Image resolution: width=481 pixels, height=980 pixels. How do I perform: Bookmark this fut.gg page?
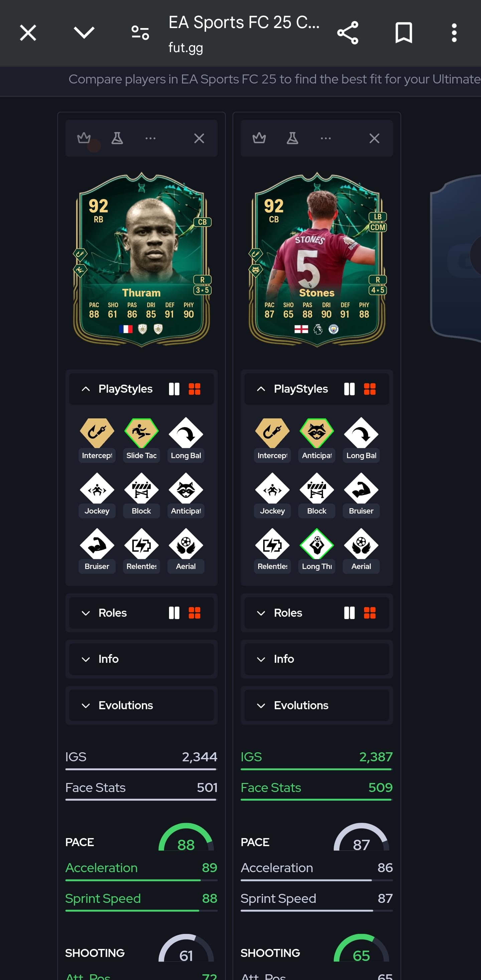pyautogui.click(x=404, y=33)
